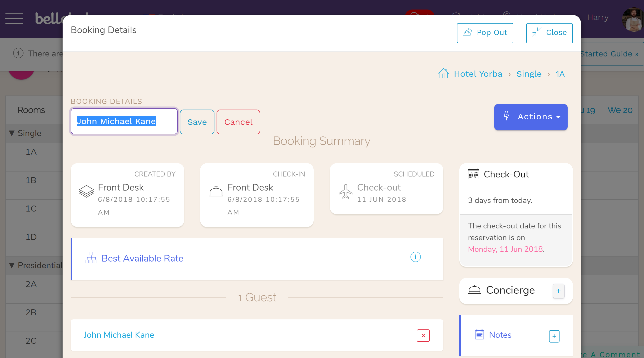
Task: Expand the Actions dropdown menu
Action: pos(531,117)
